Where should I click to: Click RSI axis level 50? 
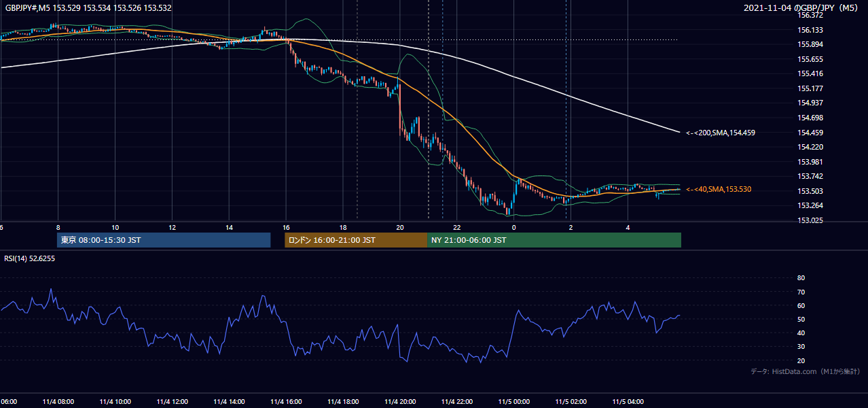[801, 320]
